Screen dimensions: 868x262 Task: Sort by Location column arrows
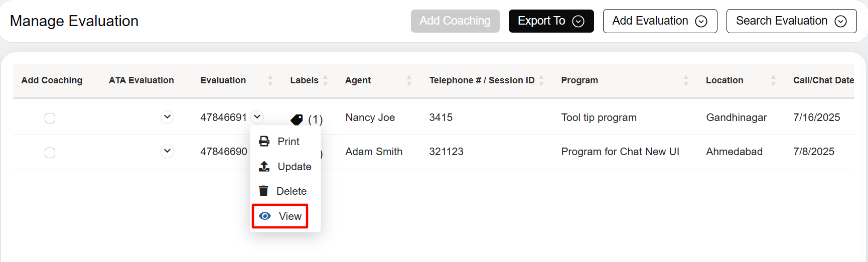[773, 80]
